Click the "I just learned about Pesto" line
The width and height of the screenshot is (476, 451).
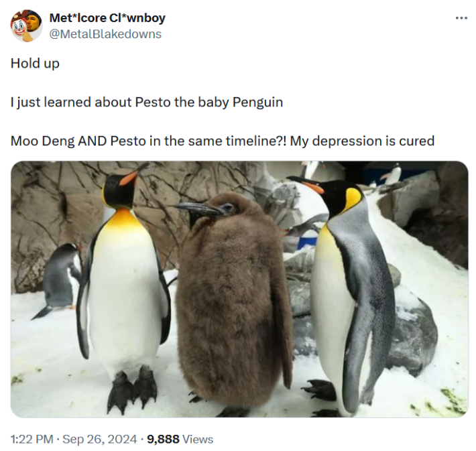[147, 102]
